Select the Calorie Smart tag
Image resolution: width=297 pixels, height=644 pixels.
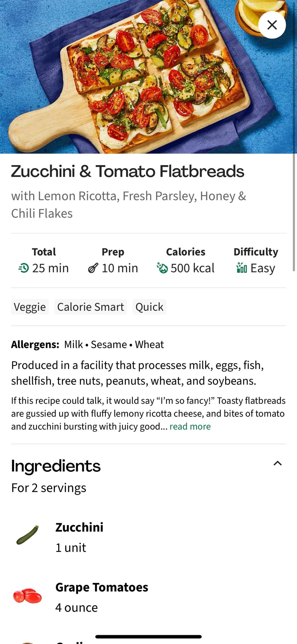click(90, 307)
